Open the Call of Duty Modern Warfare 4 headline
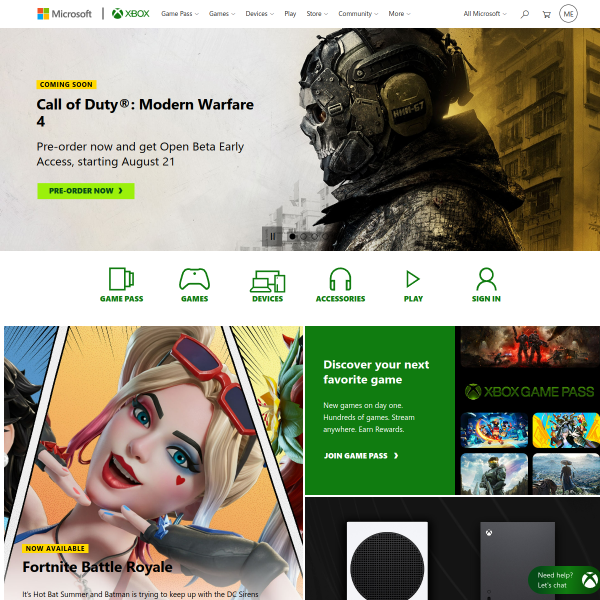 (145, 112)
